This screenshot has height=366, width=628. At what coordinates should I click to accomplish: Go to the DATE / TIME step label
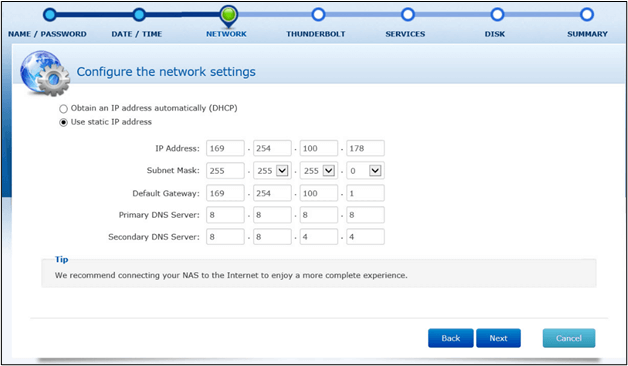[137, 34]
